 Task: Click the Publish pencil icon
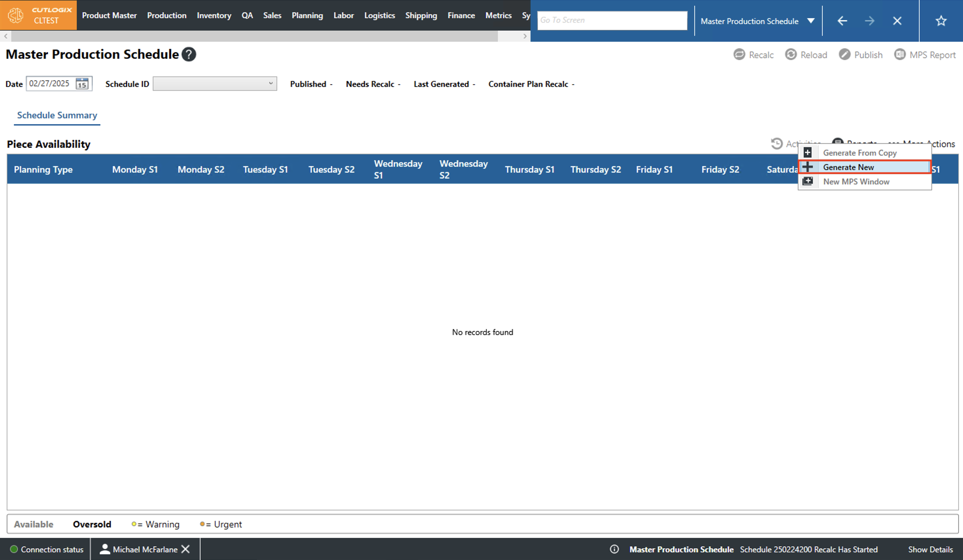point(844,55)
